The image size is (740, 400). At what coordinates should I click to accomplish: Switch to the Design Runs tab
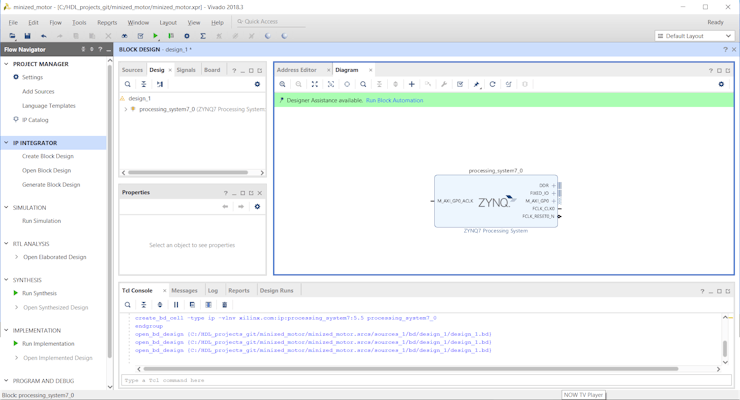click(x=277, y=291)
